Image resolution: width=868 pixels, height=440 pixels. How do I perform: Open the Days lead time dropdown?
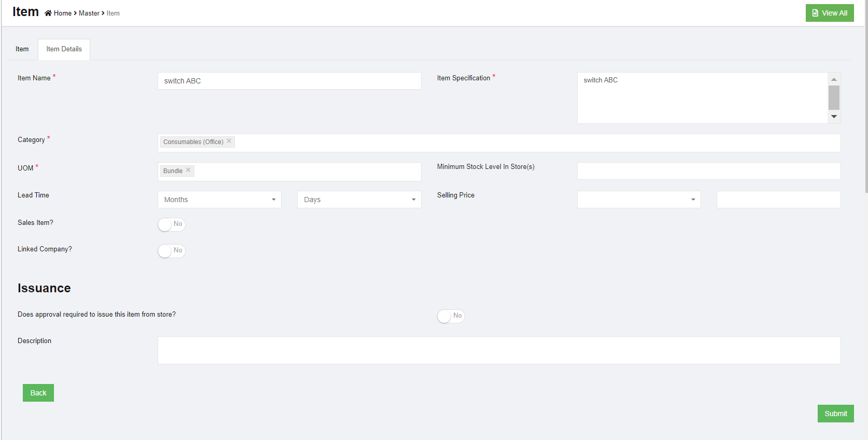point(359,200)
